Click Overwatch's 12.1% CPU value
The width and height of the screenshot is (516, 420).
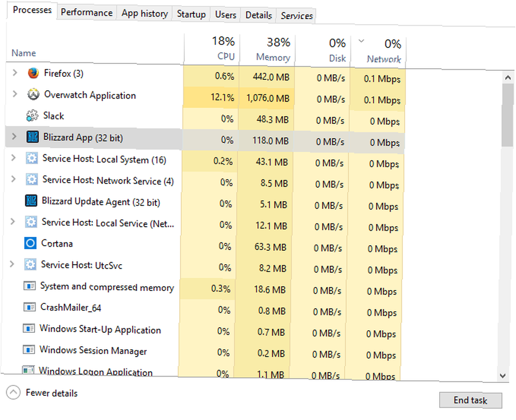(223, 98)
